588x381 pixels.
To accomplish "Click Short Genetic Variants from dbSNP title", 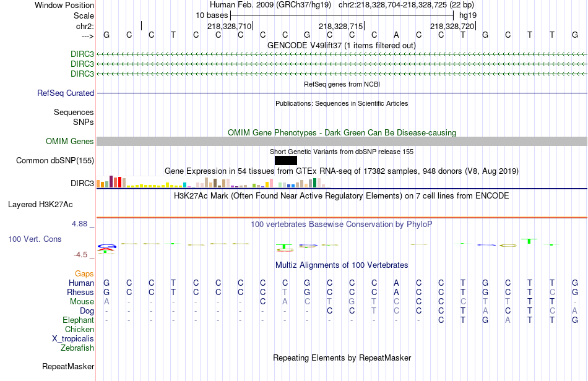I will [x=342, y=152].
